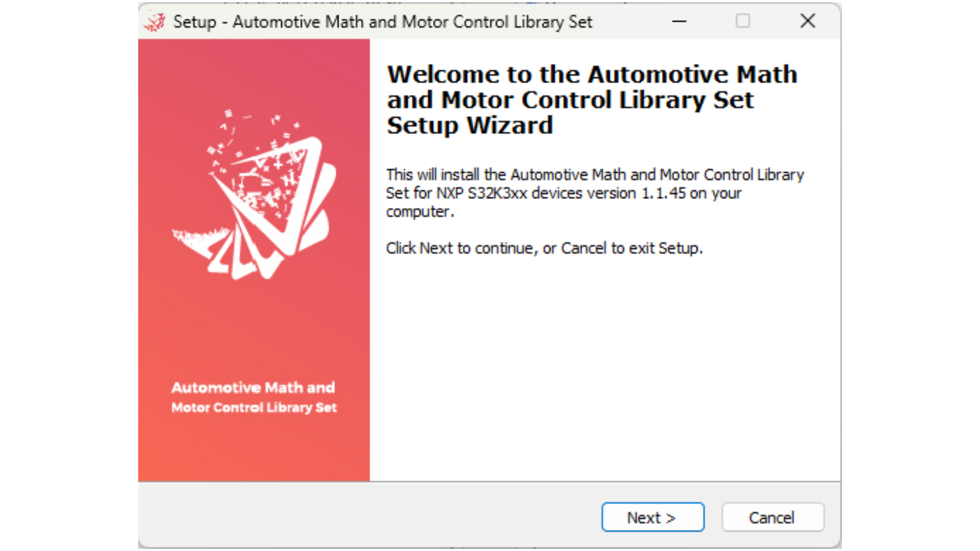Cancel the setup wizard
This screenshot has width=980, height=551.
(x=772, y=517)
